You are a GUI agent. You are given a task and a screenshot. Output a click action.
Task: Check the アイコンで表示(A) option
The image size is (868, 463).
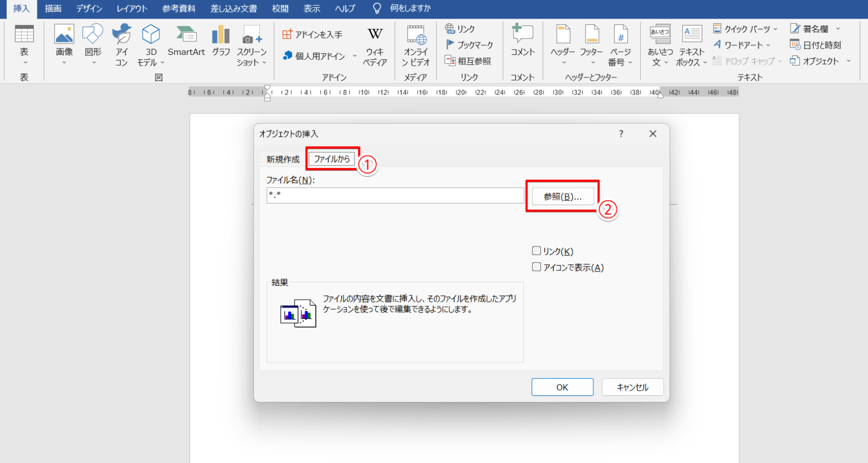[537, 267]
